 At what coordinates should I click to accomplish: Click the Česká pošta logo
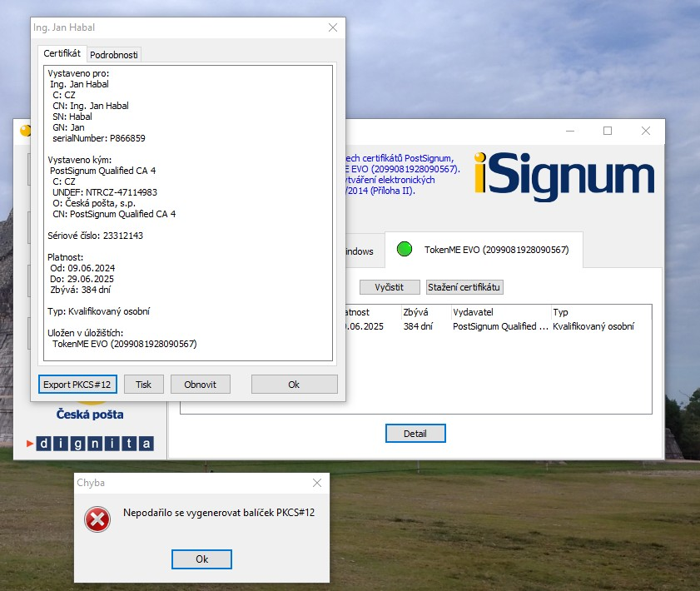90,413
